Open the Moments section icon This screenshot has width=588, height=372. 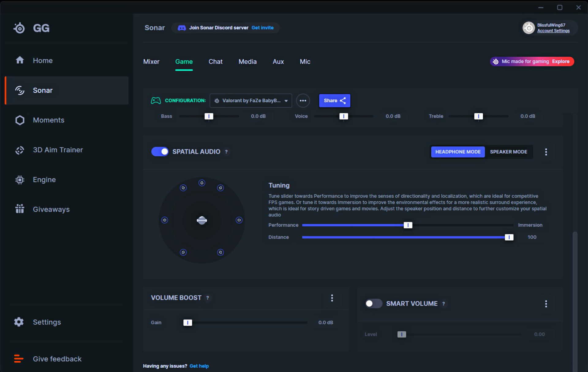click(20, 120)
